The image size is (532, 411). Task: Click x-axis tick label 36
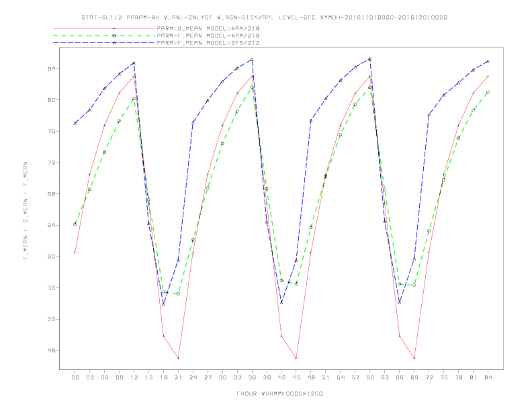click(252, 377)
